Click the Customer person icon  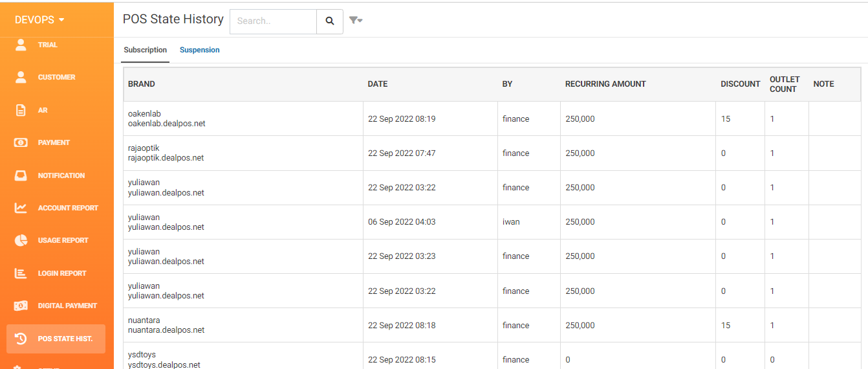(21, 77)
